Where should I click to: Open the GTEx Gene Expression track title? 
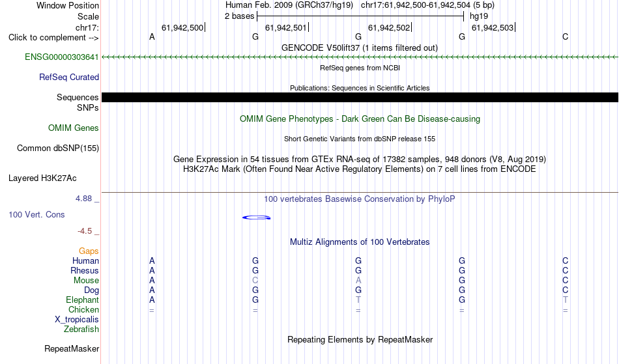coord(360,160)
